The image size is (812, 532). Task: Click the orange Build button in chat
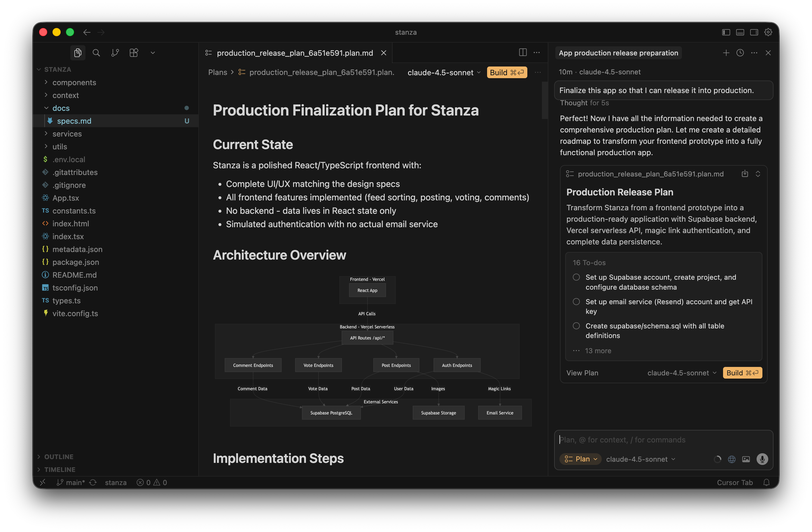click(x=742, y=373)
